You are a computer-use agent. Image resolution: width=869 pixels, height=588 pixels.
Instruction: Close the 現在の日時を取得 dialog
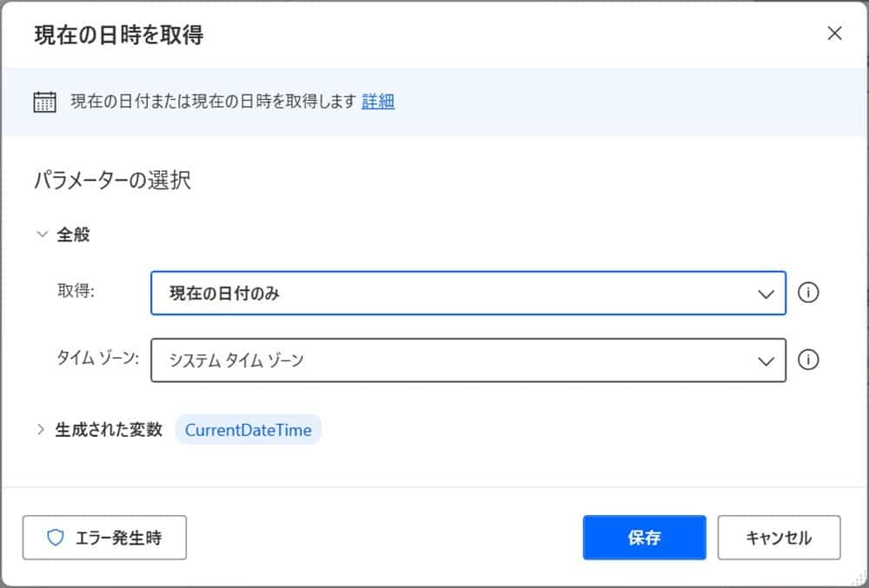[x=834, y=33]
